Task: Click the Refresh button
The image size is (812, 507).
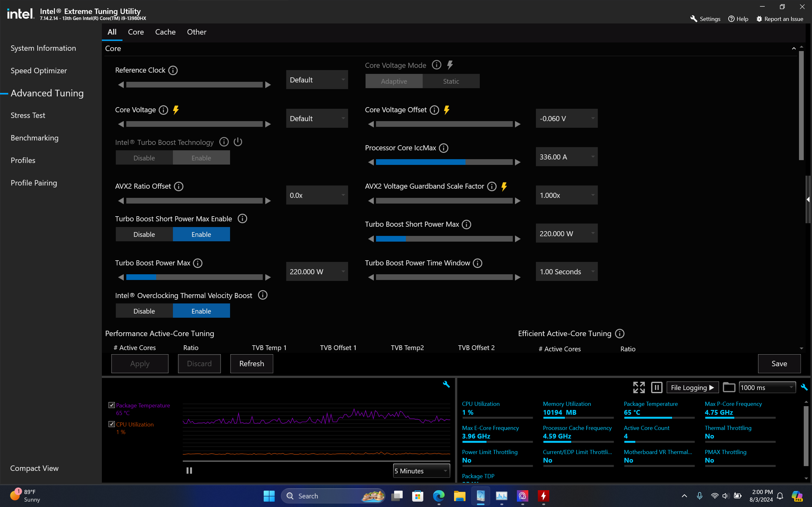Action: (252, 363)
